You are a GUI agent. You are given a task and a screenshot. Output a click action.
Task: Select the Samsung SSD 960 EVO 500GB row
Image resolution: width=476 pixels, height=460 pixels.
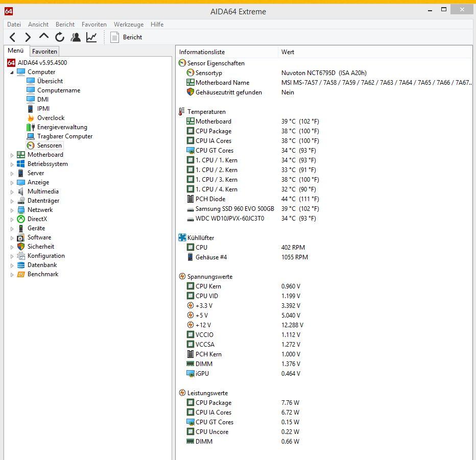click(324, 209)
